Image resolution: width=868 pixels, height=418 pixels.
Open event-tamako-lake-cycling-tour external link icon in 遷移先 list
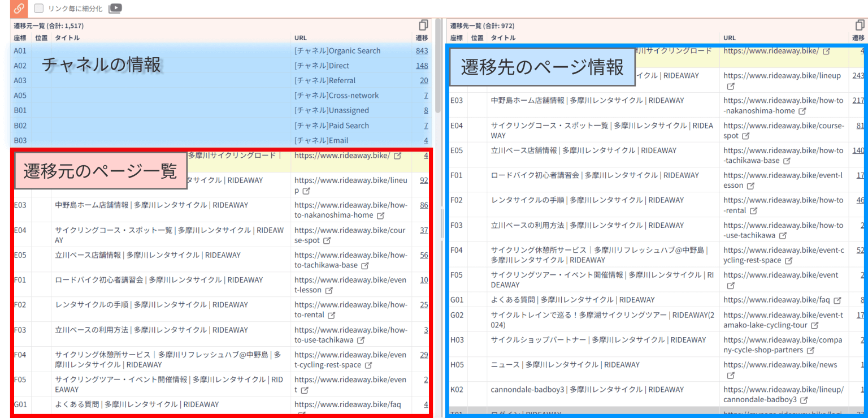pyautogui.click(x=815, y=325)
